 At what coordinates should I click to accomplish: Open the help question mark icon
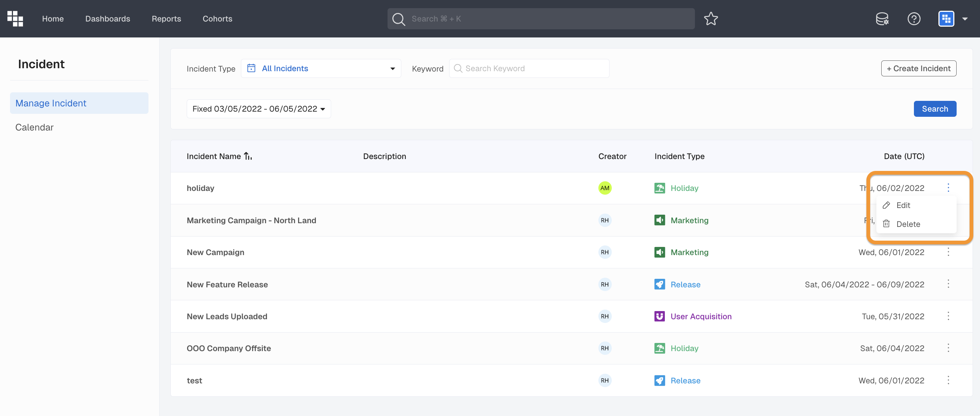coord(914,19)
